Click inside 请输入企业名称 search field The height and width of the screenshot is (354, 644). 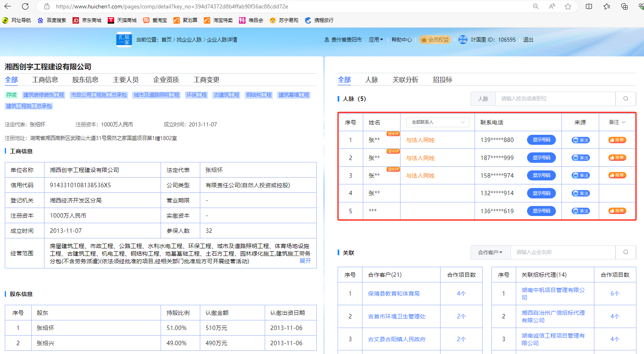(x=563, y=252)
